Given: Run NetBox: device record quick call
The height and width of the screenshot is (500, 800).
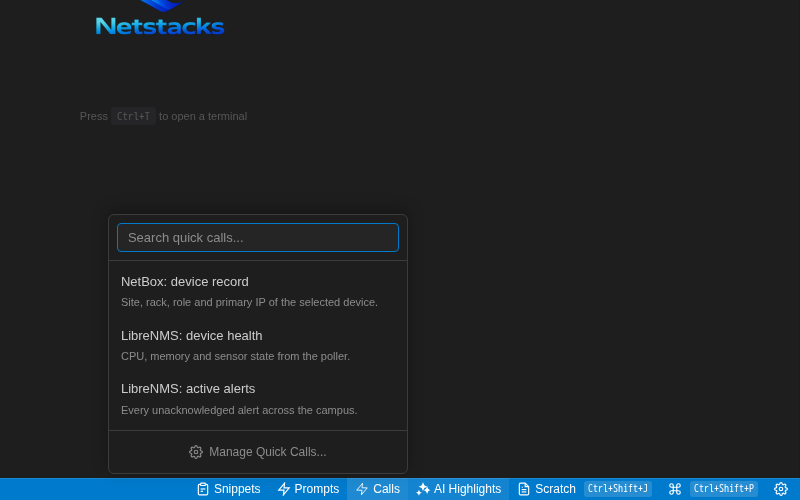Looking at the screenshot, I should coord(258,291).
